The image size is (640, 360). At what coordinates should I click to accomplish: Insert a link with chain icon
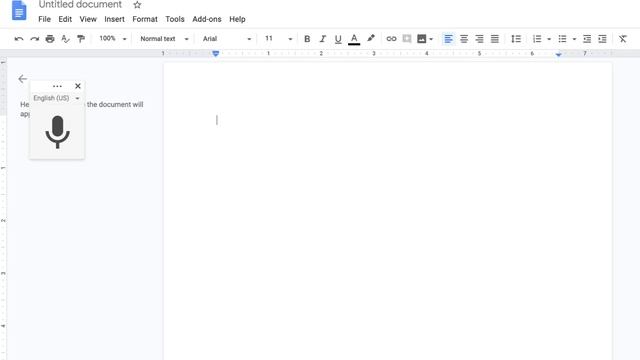tap(391, 39)
